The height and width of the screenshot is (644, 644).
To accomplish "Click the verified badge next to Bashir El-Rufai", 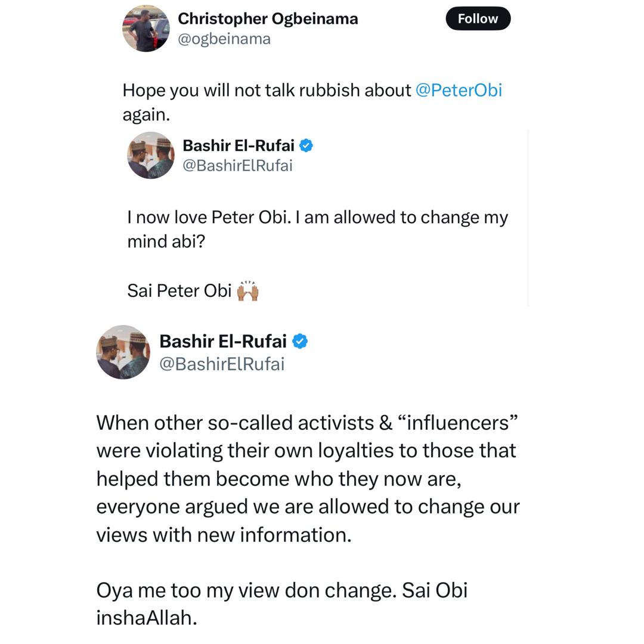I will (x=306, y=145).
